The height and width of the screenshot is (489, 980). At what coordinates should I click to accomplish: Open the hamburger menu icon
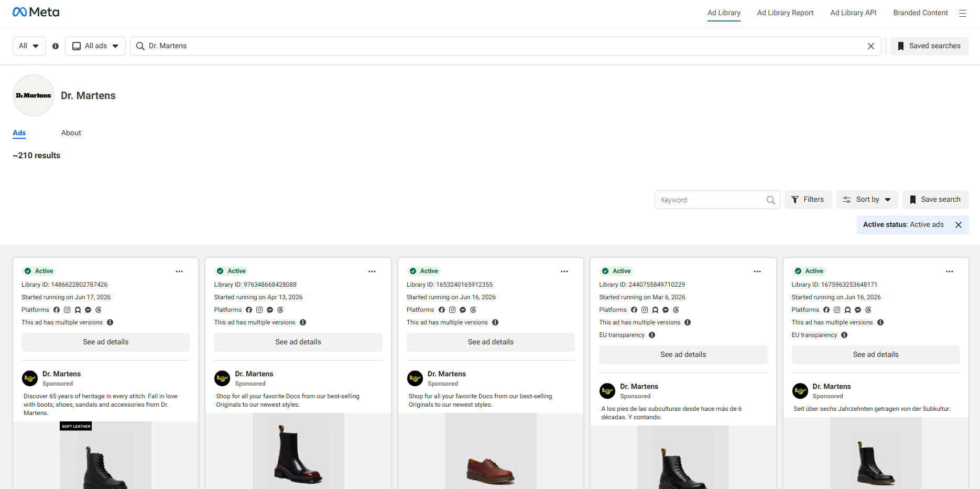pos(963,13)
